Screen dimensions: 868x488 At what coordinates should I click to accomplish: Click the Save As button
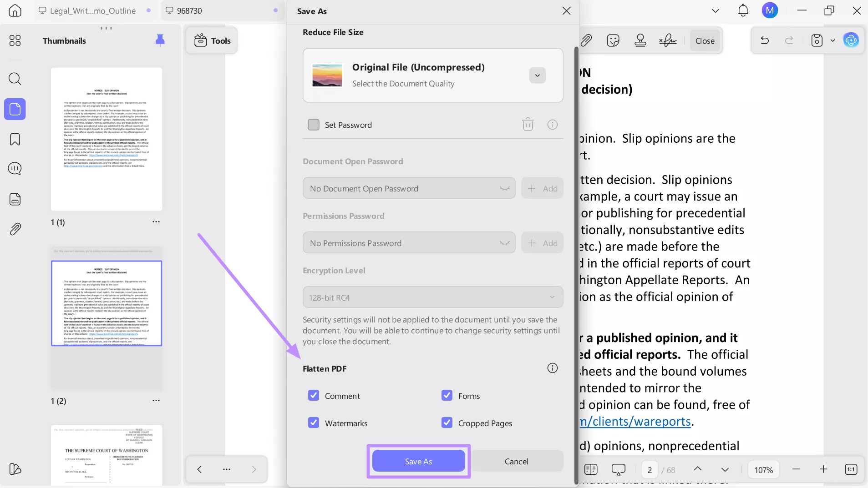[x=418, y=461]
